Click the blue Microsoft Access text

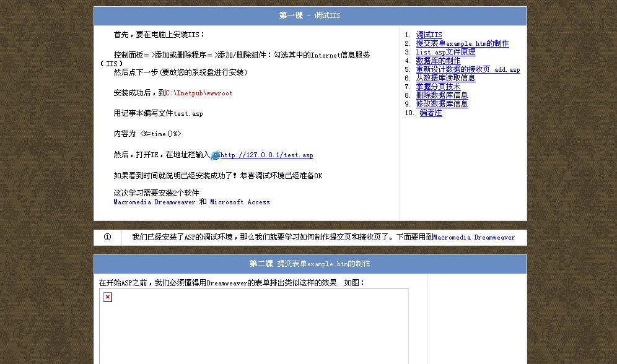point(240,202)
